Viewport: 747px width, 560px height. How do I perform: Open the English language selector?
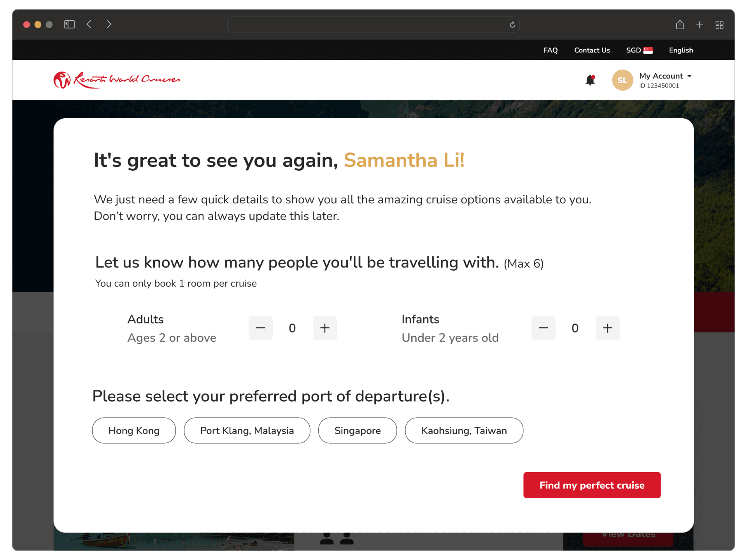tap(680, 50)
